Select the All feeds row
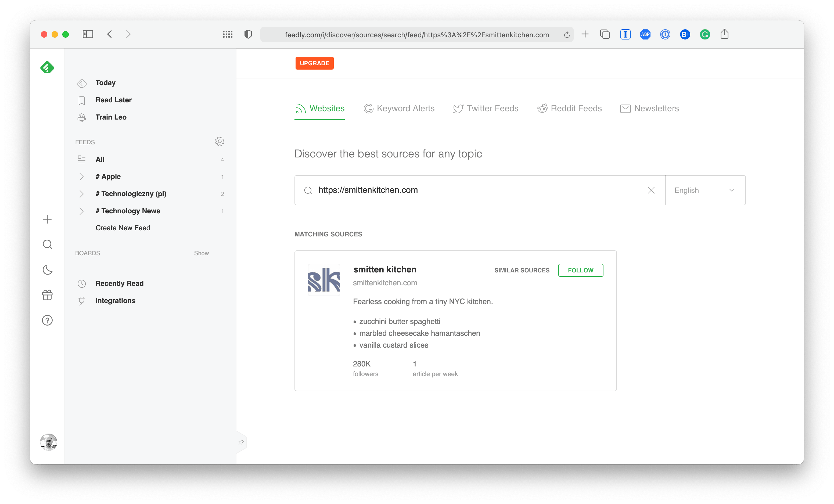834x504 pixels. click(x=150, y=159)
